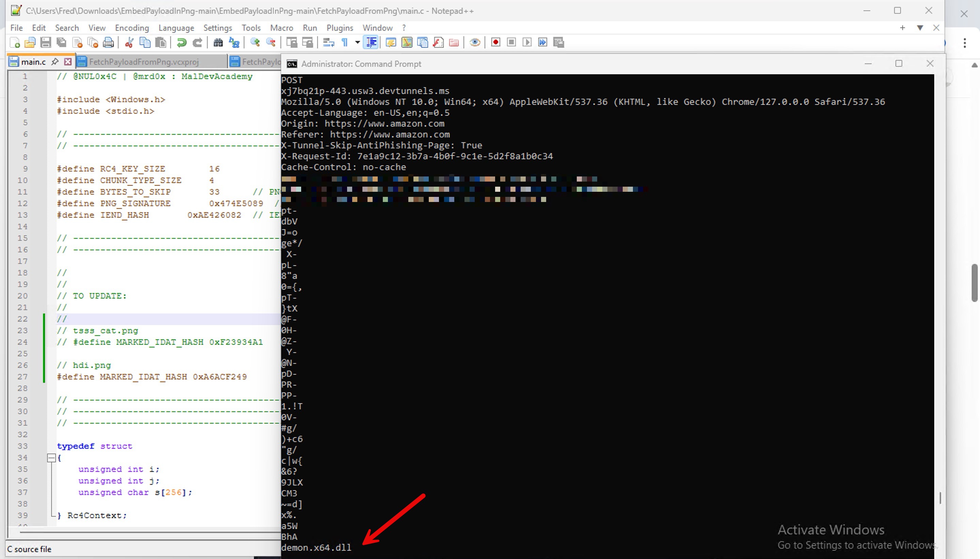
Task: Toggle Word Wrap in the toolbar
Action: pyautogui.click(x=328, y=42)
